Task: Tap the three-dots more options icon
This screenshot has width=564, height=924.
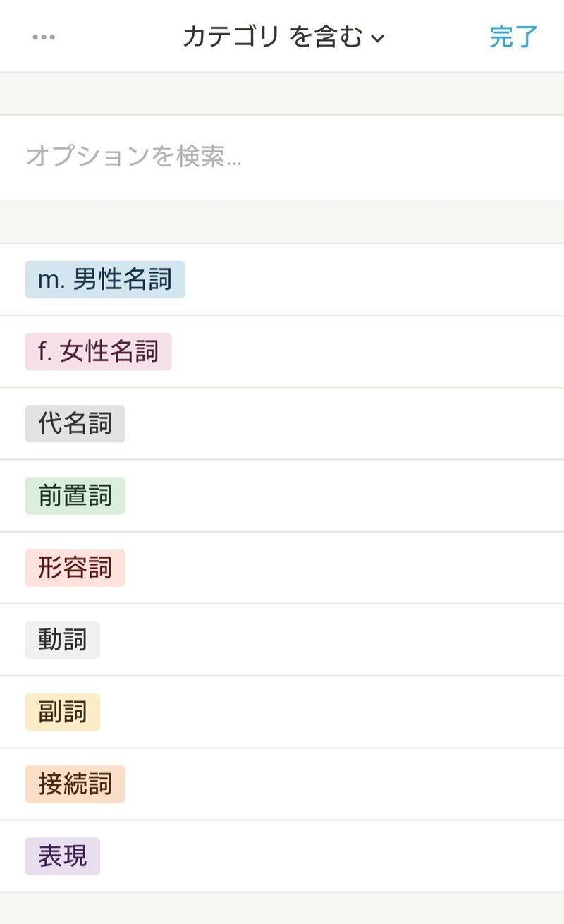Action: pos(44,37)
